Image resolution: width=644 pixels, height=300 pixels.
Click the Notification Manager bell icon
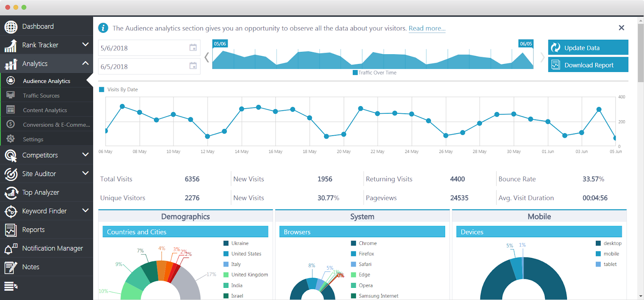(x=11, y=249)
